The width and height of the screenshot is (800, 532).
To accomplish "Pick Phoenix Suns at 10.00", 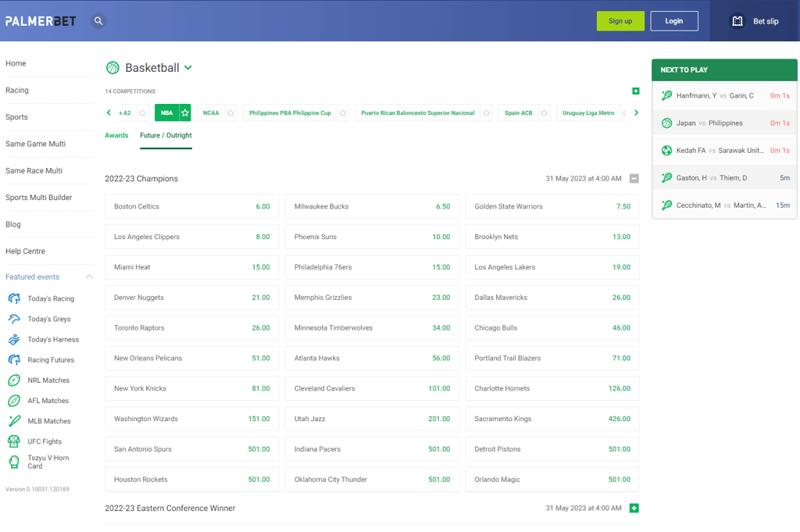I will [x=372, y=237].
